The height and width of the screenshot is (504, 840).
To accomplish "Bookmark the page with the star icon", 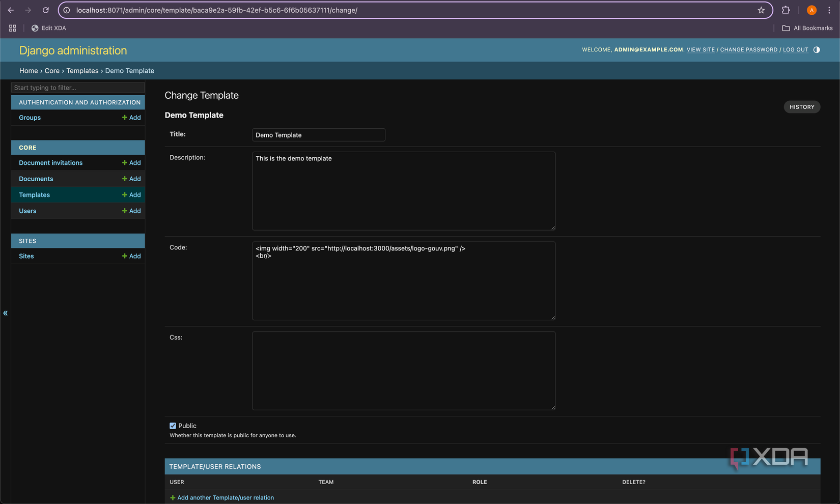I will point(761,10).
